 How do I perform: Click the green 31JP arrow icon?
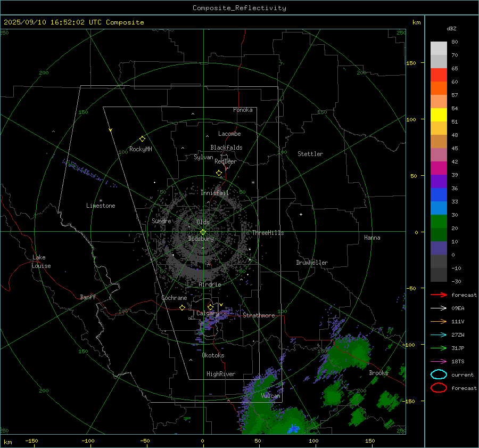439,348
